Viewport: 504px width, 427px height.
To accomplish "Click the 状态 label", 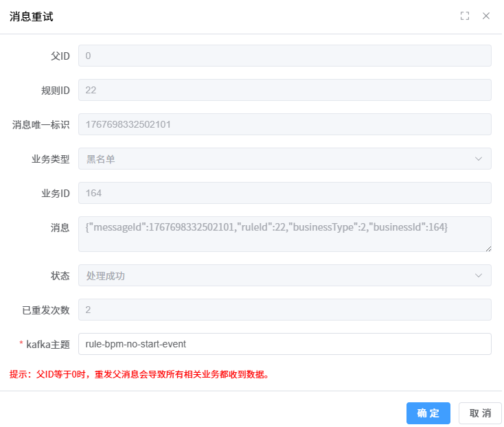I will [x=60, y=276].
